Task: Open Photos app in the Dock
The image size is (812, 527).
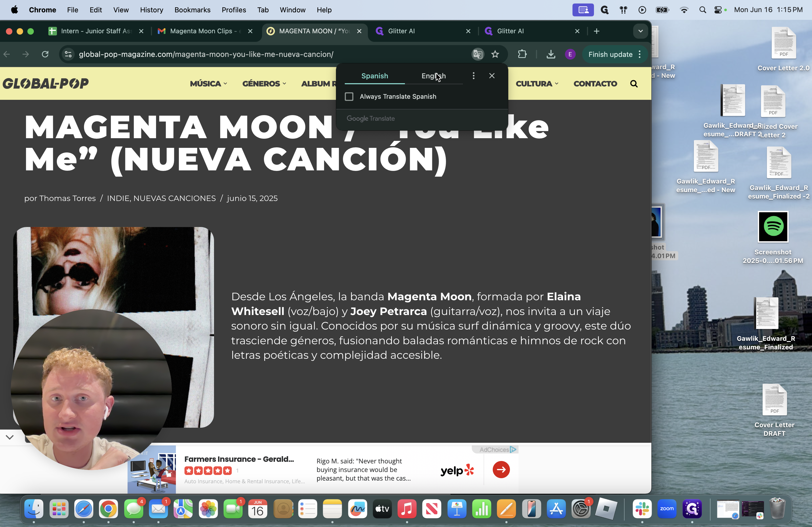Action: point(208,509)
